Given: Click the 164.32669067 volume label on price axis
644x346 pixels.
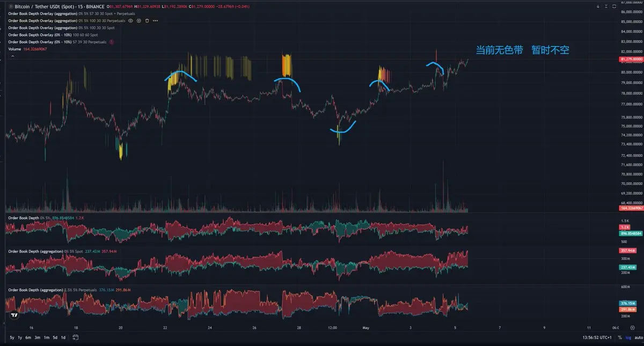Looking at the screenshot, I should click(631, 208).
